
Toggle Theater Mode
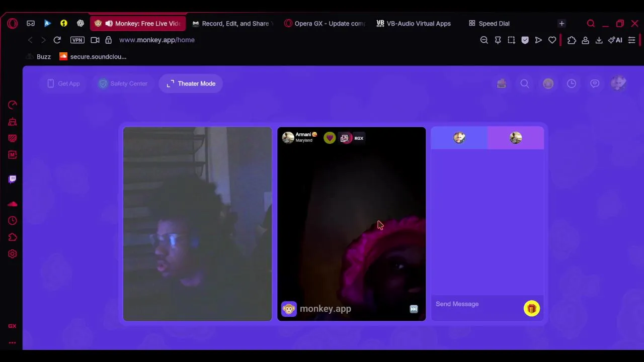pyautogui.click(x=191, y=83)
